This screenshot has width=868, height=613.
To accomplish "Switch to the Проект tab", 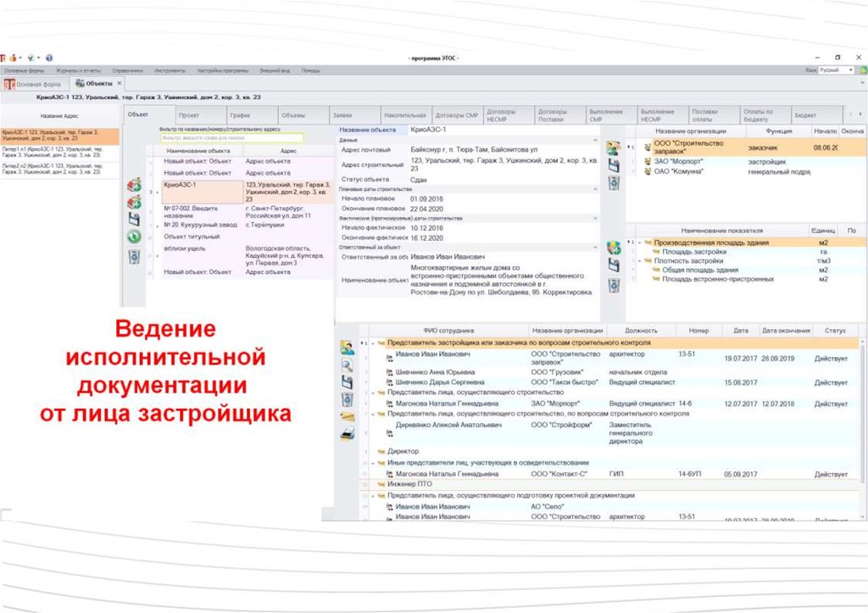I will [x=200, y=115].
